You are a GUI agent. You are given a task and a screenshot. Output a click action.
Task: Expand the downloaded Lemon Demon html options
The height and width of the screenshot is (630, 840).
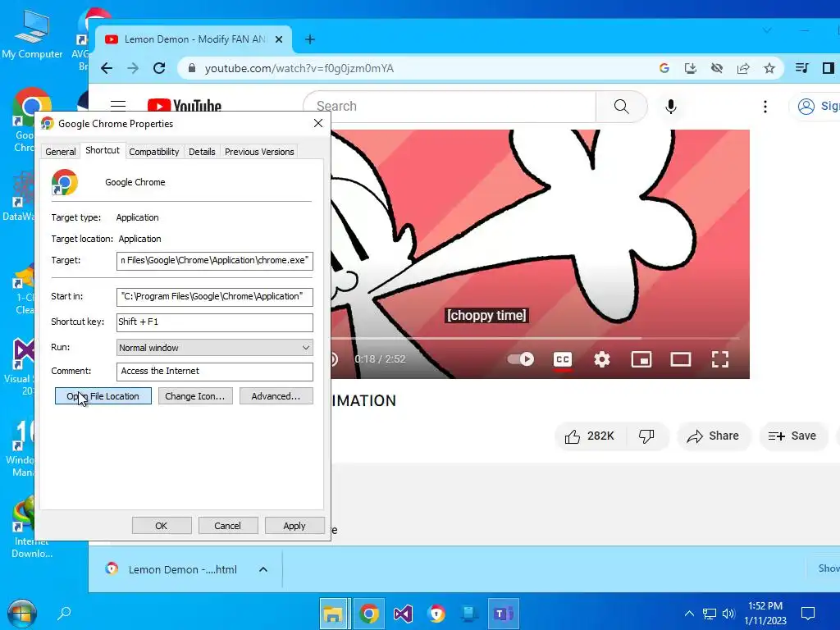coord(263,569)
